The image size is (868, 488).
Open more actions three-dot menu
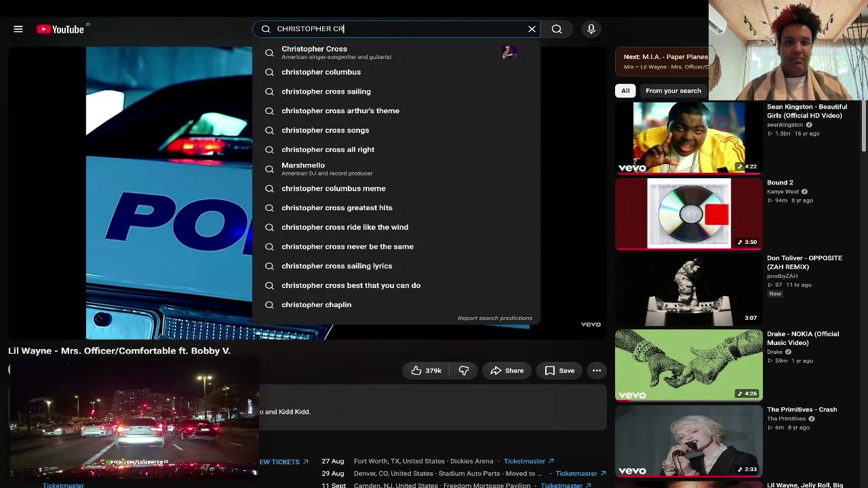[x=597, y=371]
